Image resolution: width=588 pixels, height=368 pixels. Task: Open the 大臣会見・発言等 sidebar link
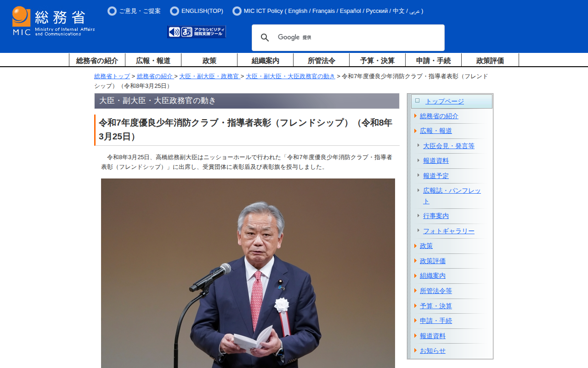click(448, 146)
